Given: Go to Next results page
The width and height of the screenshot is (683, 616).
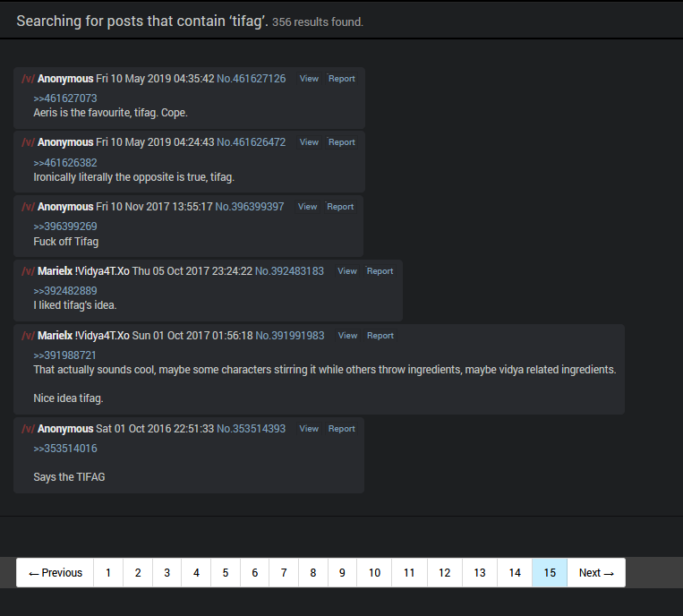Looking at the screenshot, I should [596, 573].
